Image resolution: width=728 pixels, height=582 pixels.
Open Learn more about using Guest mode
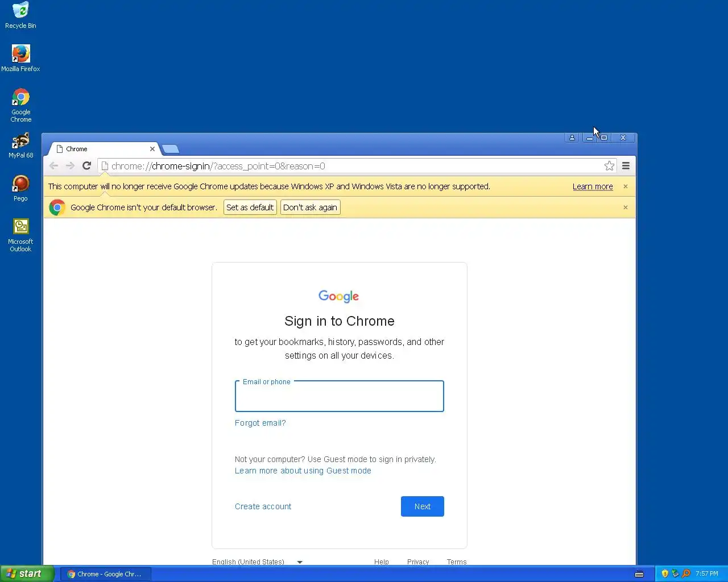[303, 471]
